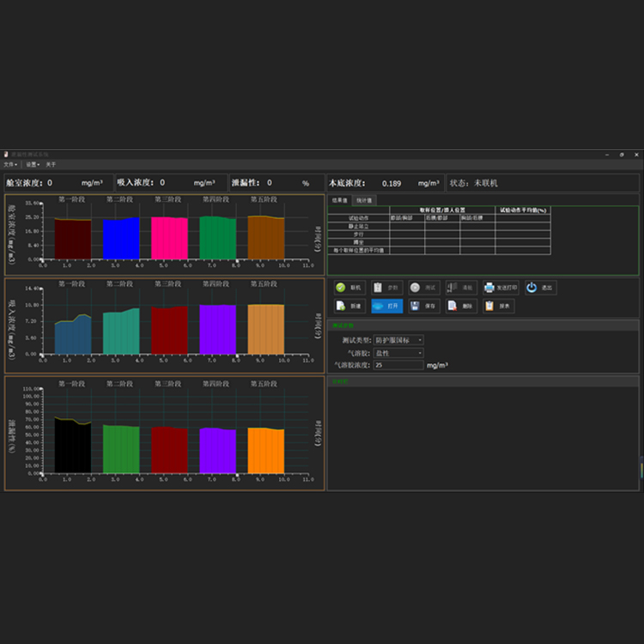Viewport: 644px width, 644px height.
Task: Click 第一阶段 label above chamber concentration chart
Action: pos(72,199)
